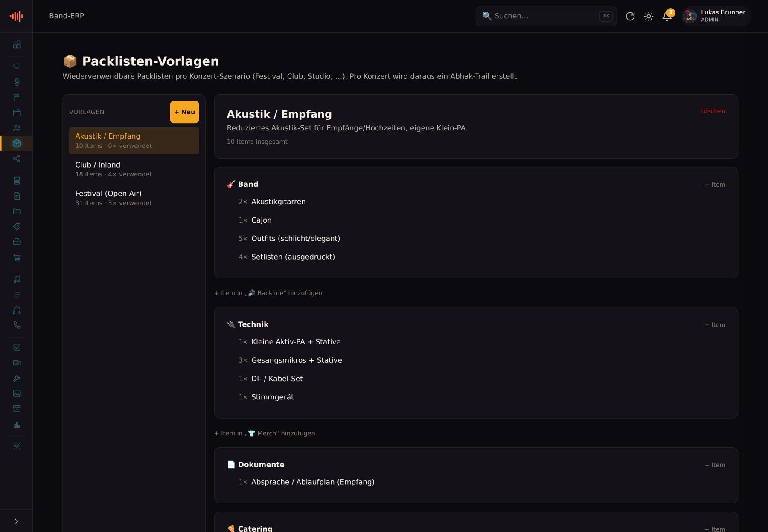Delete the template via Löschen
768x532 pixels.
(713, 111)
